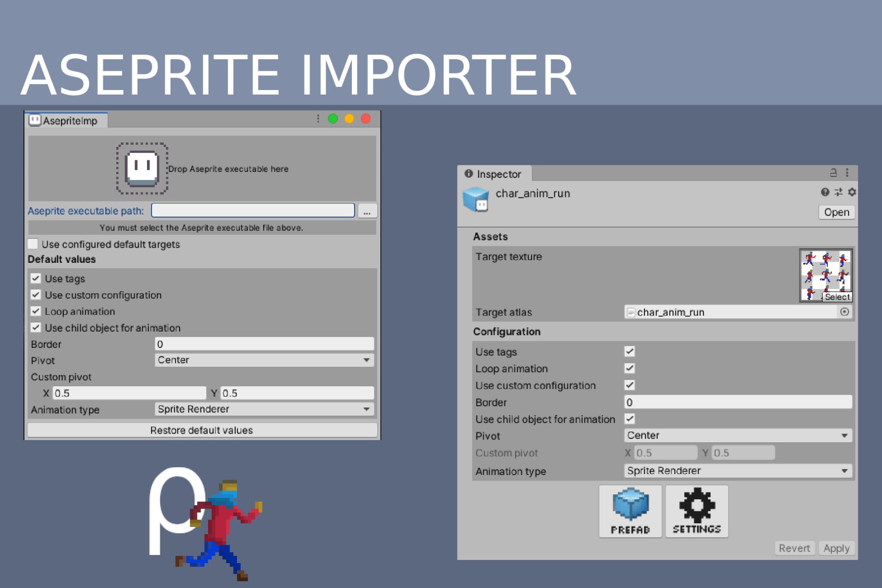This screenshot has height=588, width=882.
Task: Toggle Use tags in Default values
Action: point(36,278)
